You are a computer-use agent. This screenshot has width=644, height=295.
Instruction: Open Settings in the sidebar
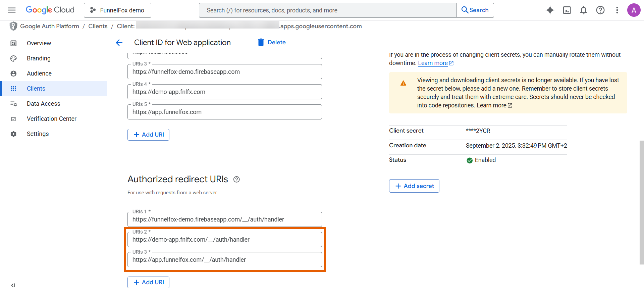tap(54, 134)
